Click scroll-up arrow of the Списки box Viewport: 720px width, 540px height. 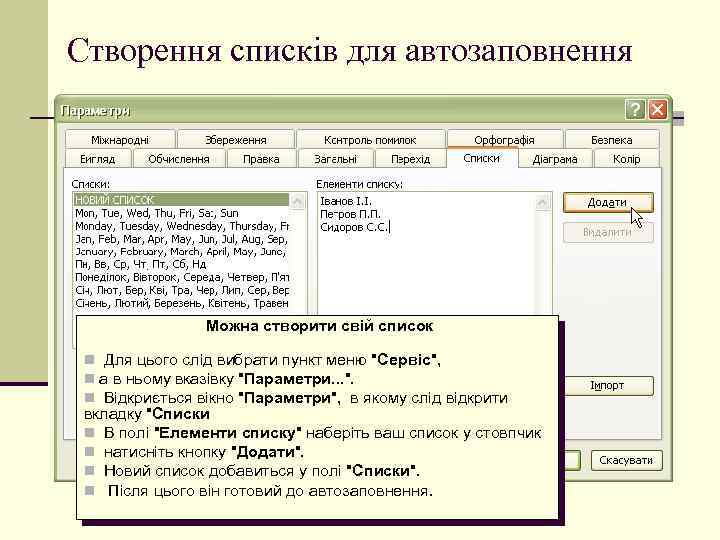(x=298, y=201)
